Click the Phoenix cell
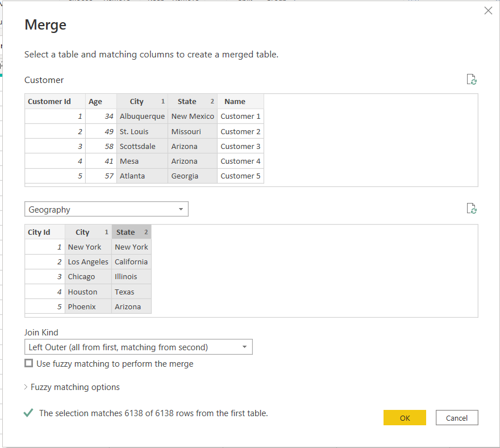500x448 pixels. (88, 306)
